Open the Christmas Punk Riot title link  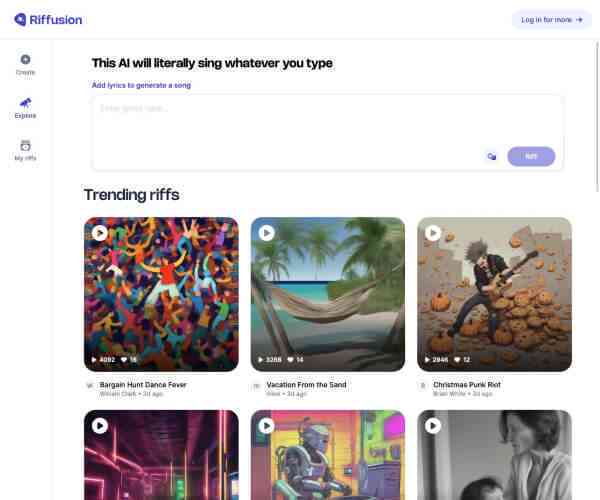point(467,384)
